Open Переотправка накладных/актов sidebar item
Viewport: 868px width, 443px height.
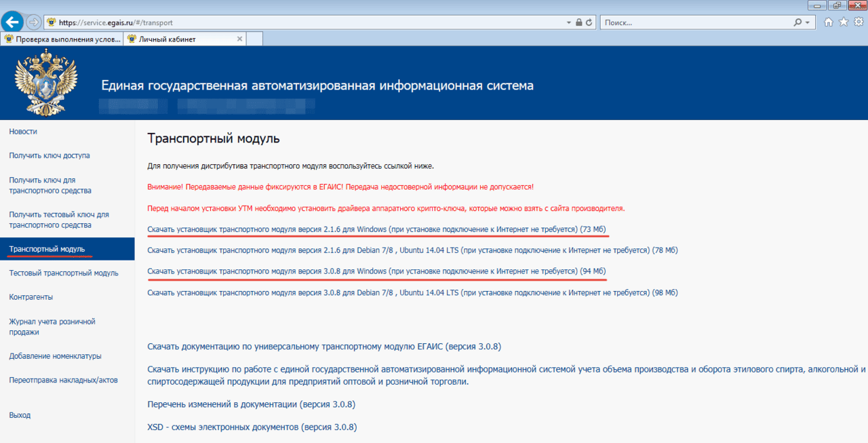click(63, 380)
